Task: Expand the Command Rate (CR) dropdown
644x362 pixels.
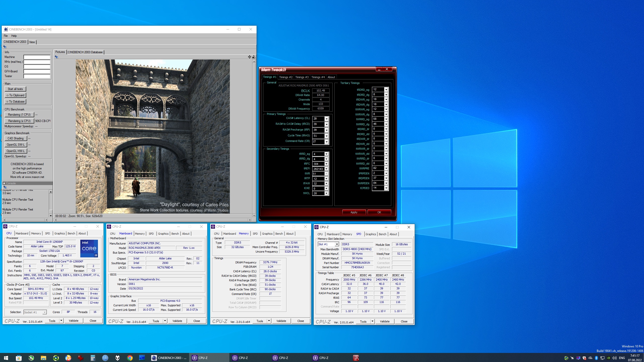Action: [326, 142]
